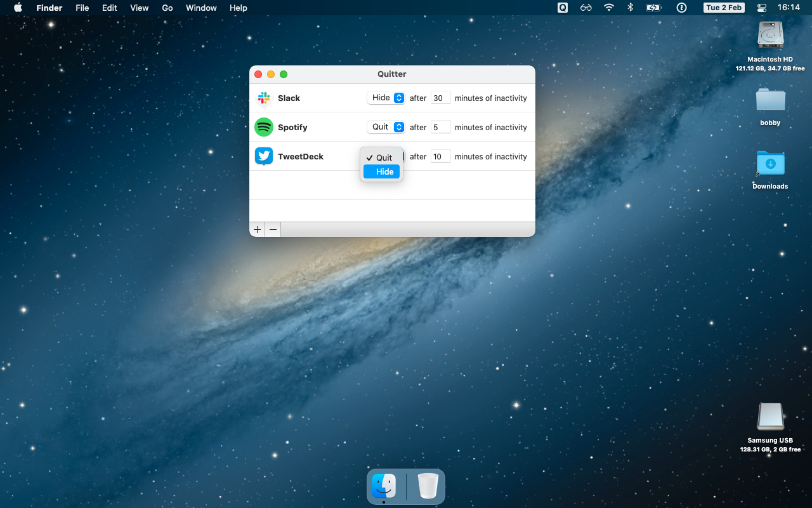The image size is (812, 508).
Task: Check the battery status icon
Action: [653, 8]
